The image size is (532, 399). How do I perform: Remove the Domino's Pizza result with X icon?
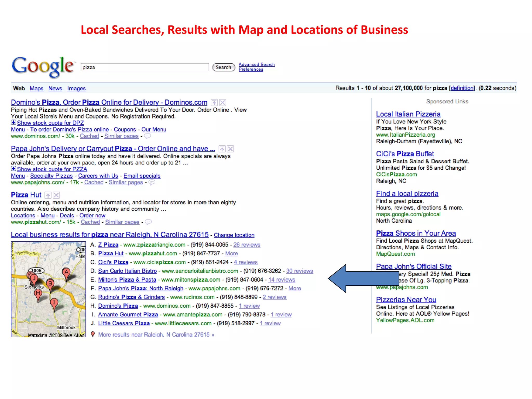[223, 103]
